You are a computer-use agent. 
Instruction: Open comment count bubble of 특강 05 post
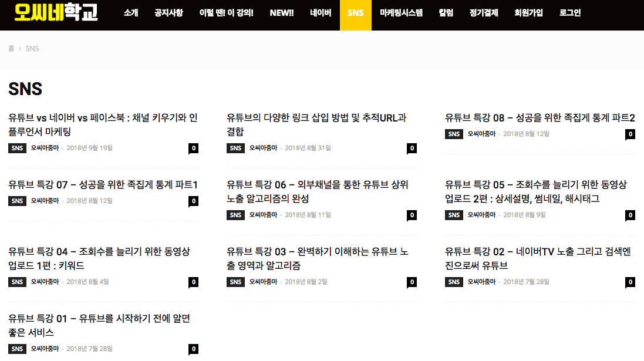[x=630, y=215]
